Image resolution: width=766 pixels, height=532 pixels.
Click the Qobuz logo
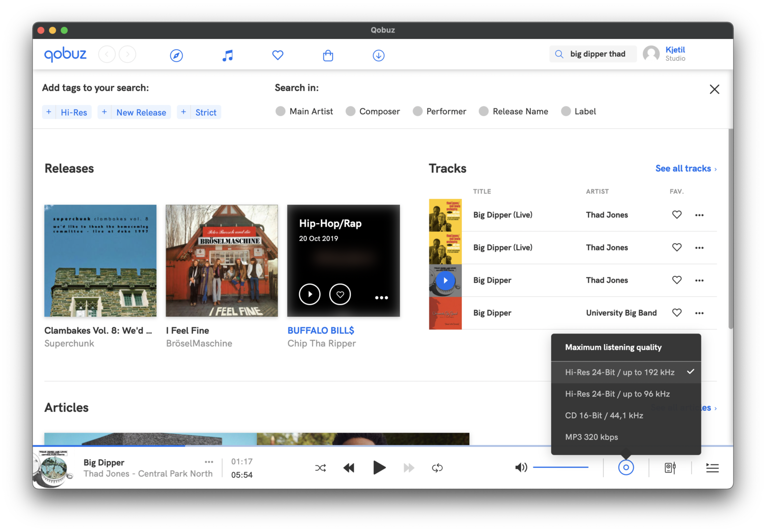pyautogui.click(x=65, y=54)
